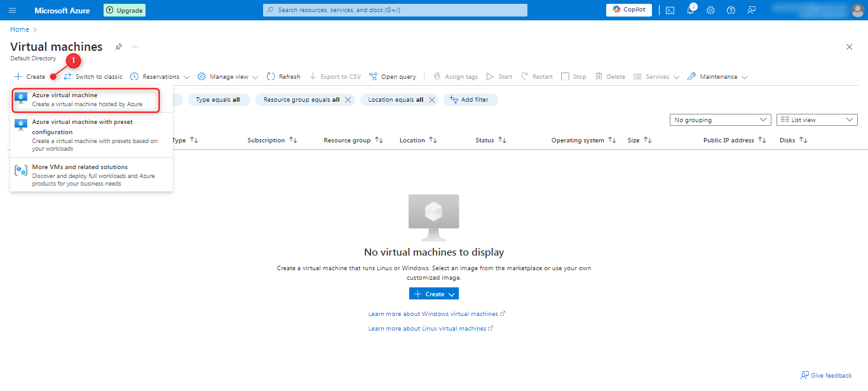
Task: Sort by the Size column
Action: click(640, 140)
